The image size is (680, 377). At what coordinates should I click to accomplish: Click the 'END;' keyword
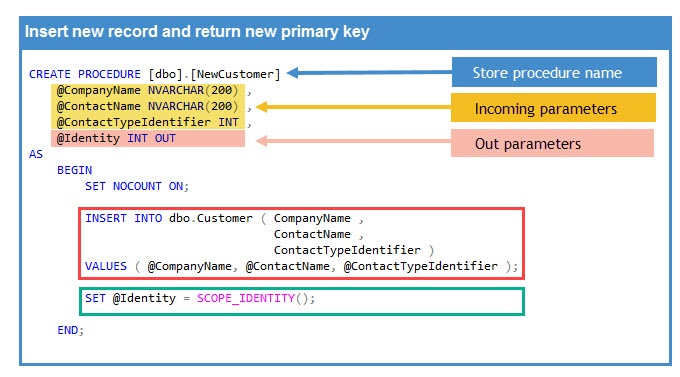70,330
